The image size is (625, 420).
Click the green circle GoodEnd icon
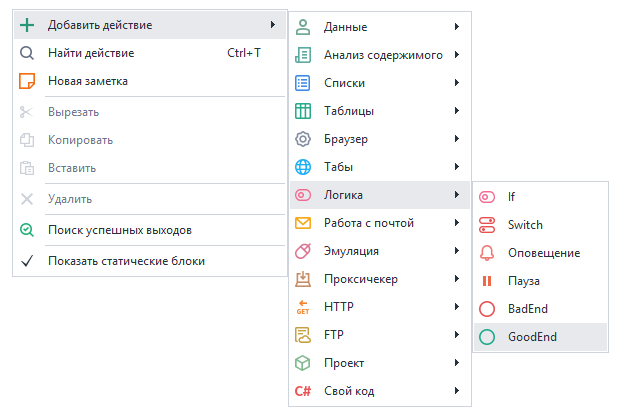pos(487,337)
